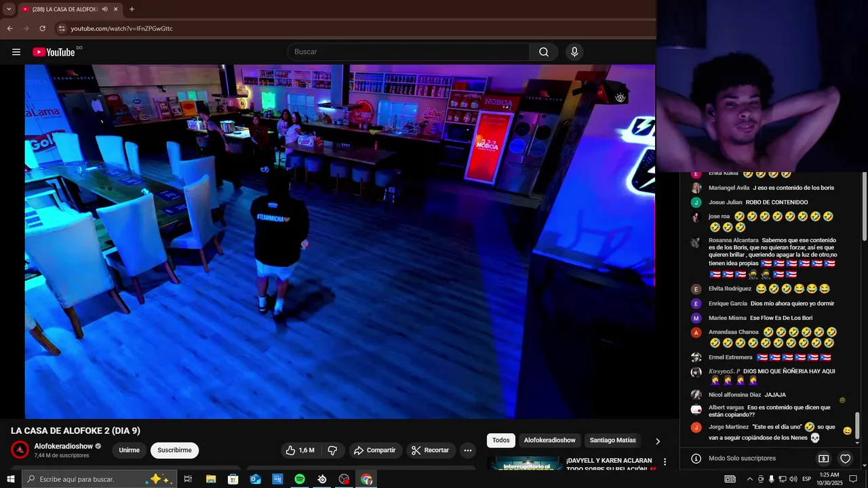Viewport: 868px width, 488px height.
Task: Like the video with 1,6 M
Action: (300, 450)
